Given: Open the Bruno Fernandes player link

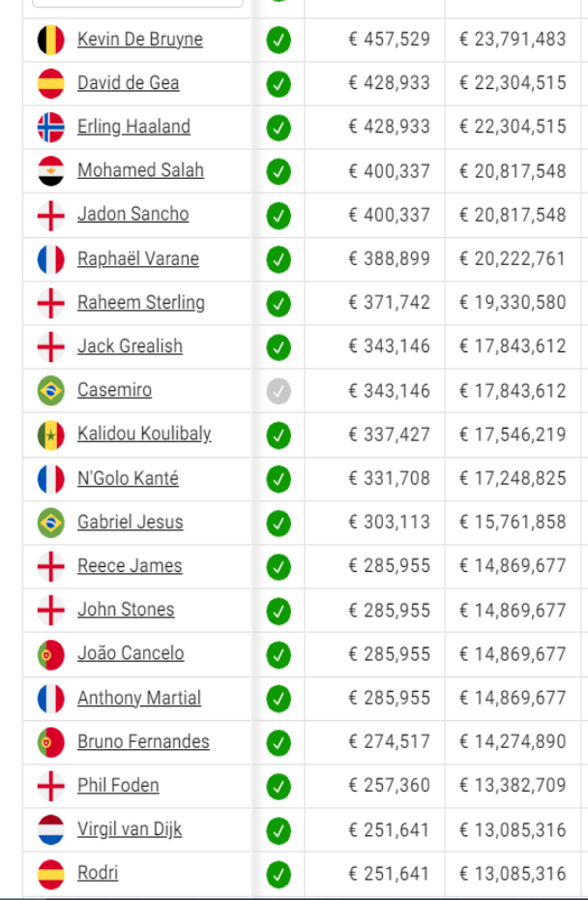Looking at the screenshot, I should point(143,741).
